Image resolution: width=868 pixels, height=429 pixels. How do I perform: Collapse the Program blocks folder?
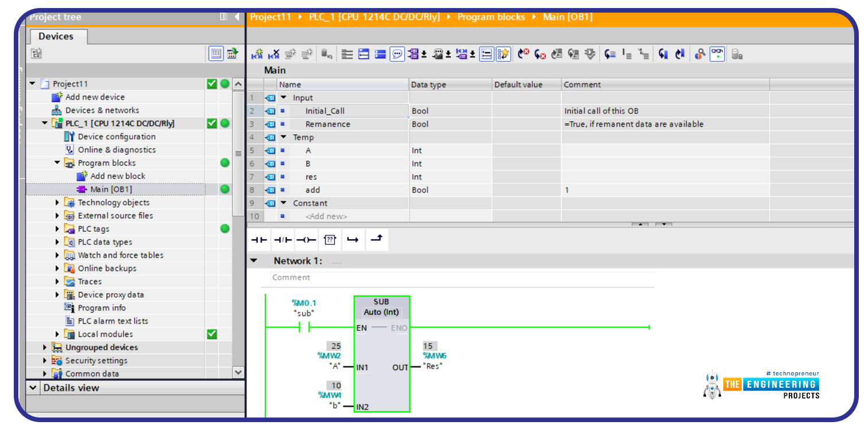coord(57,163)
